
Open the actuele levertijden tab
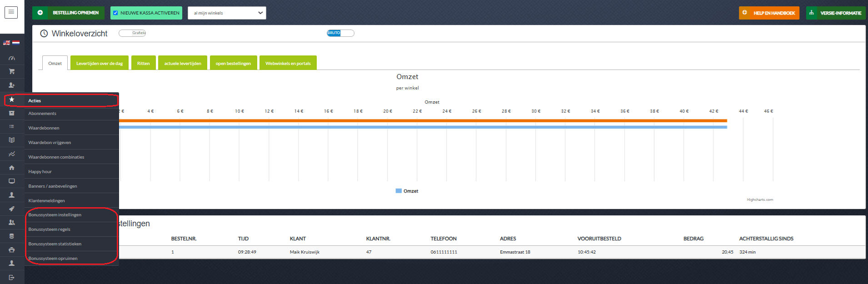[183, 63]
